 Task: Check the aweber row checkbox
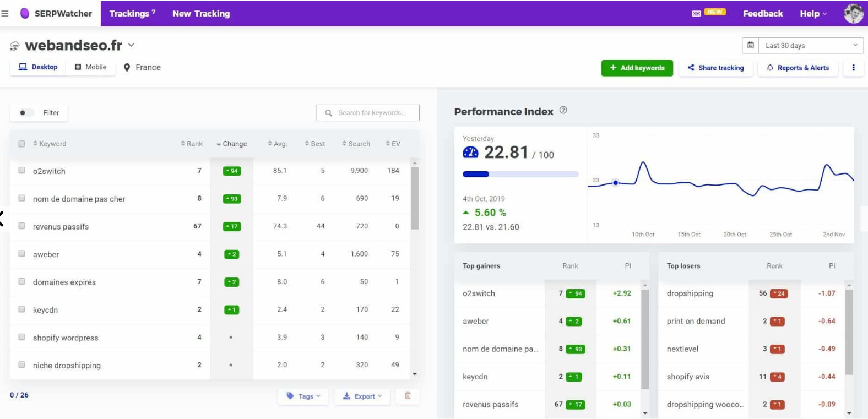click(x=21, y=254)
